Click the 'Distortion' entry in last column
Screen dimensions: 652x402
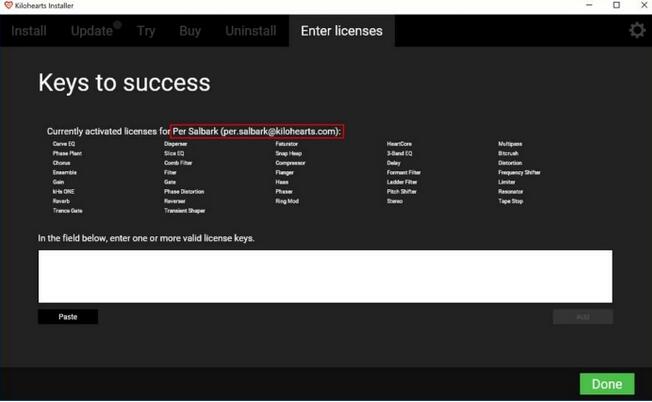tap(511, 163)
